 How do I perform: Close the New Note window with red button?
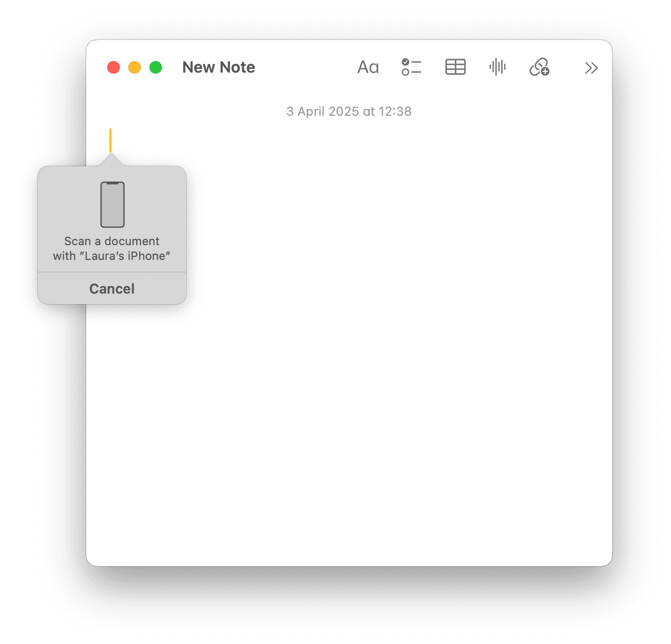tap(114, 67)
